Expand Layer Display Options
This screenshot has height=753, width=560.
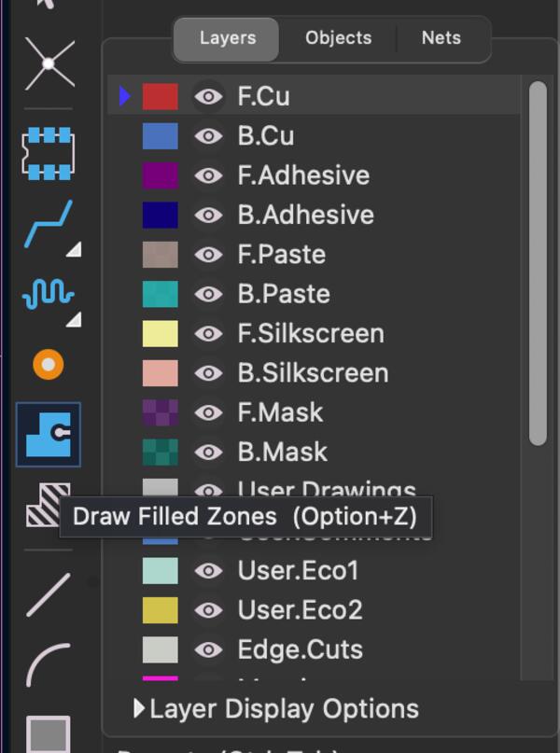tap(139, 709)
